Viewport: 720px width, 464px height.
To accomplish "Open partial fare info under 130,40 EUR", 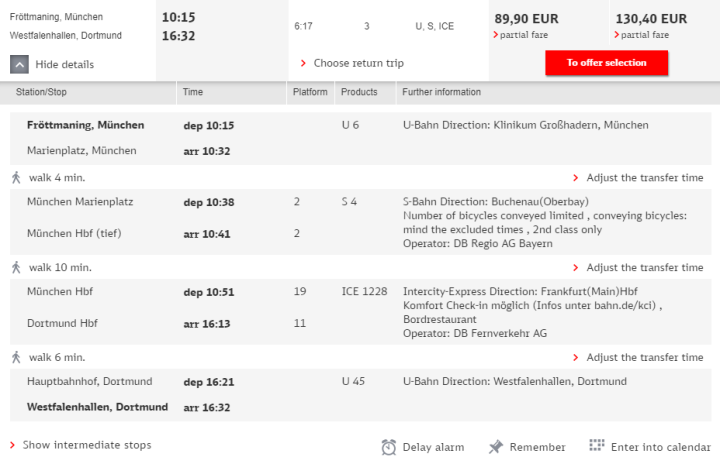I will (x=645, y=35).
